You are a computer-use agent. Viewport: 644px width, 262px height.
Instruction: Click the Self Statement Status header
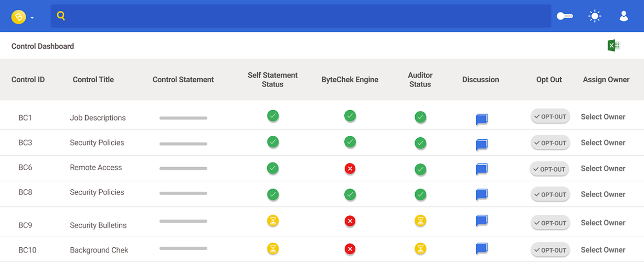pos(272,80)
